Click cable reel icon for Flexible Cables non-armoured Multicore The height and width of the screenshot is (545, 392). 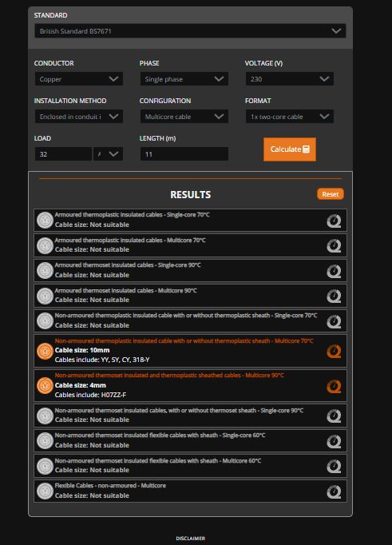(x=334, y=491)
